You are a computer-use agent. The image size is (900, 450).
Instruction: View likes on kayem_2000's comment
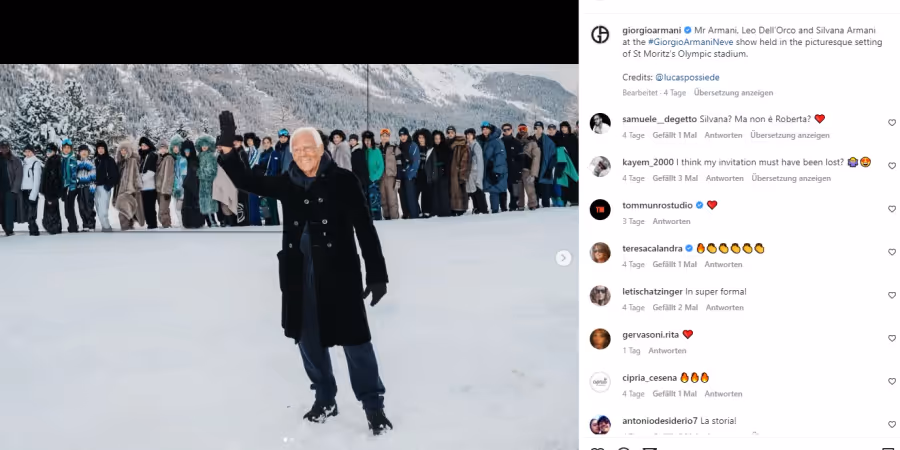[675, 179]
